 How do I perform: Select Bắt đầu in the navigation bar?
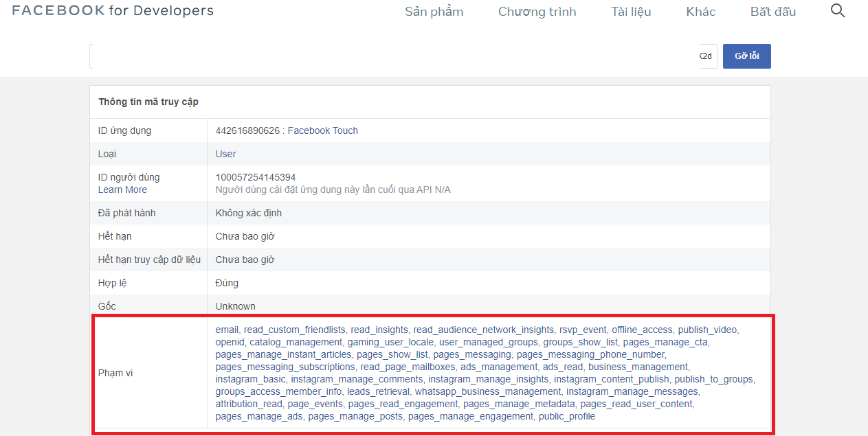pos(772,11)
